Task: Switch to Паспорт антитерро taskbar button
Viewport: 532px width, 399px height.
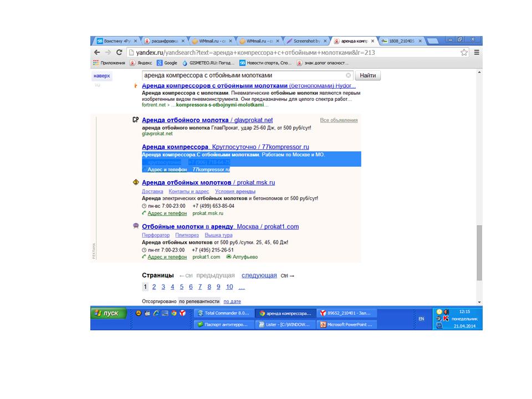Action: tap(224, 325)
